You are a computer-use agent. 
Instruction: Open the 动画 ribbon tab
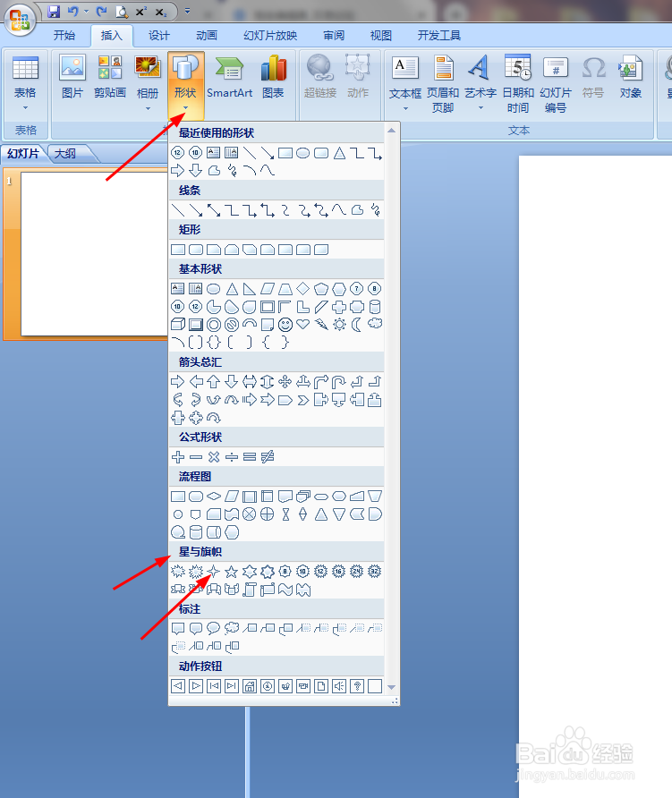[206, 35]
